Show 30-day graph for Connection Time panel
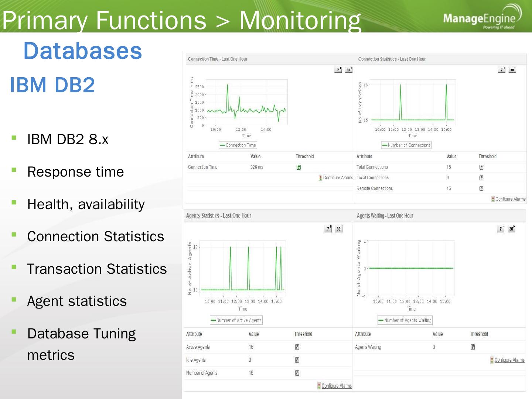This screenshot has width=532, height=399. [x=349, y=69]
